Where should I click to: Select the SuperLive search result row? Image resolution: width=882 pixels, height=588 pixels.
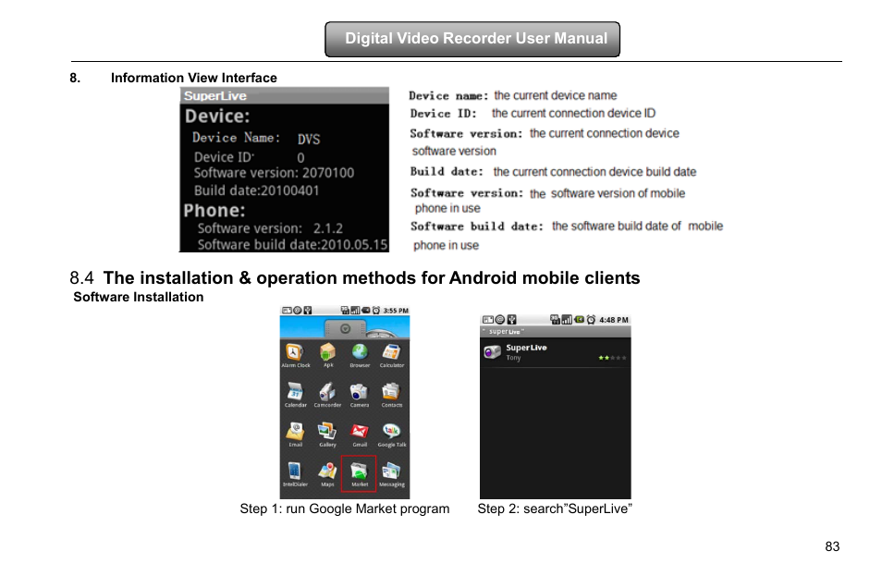[556, 353]
